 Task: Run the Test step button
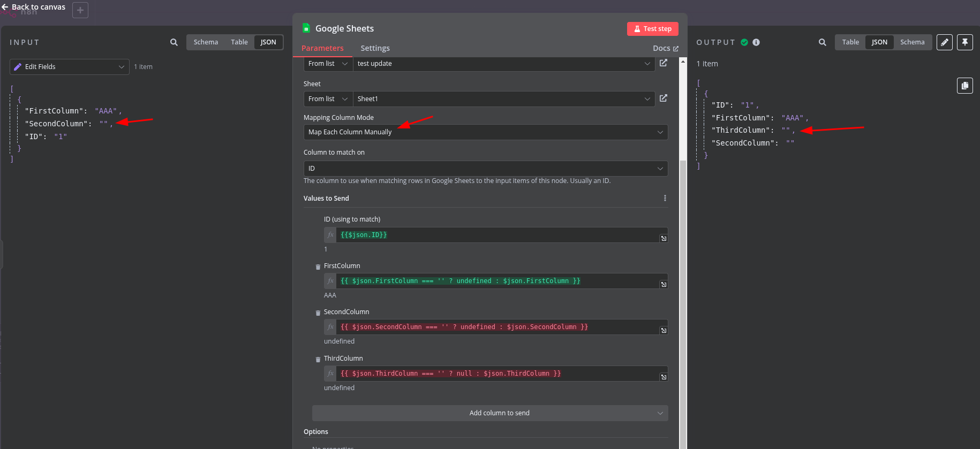[x=653, y=29]
